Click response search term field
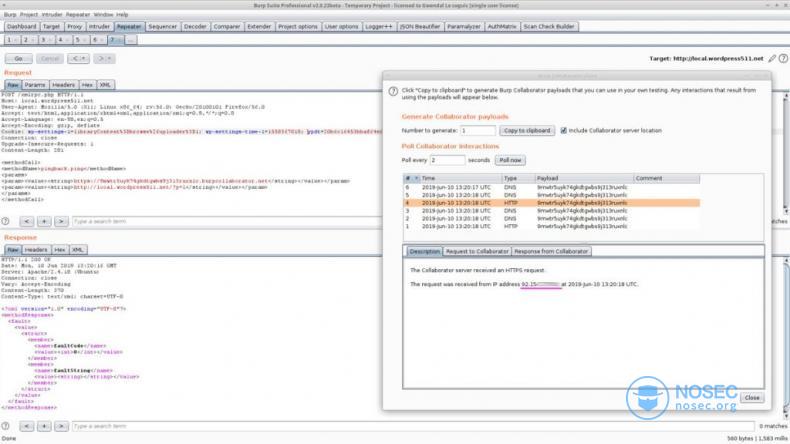 413,426
